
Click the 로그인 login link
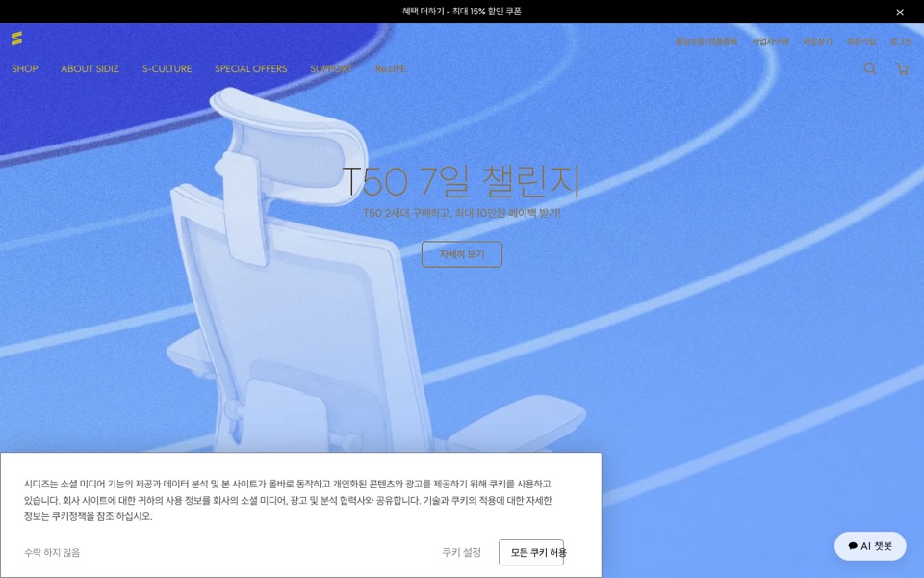click(x=901, y=41)
